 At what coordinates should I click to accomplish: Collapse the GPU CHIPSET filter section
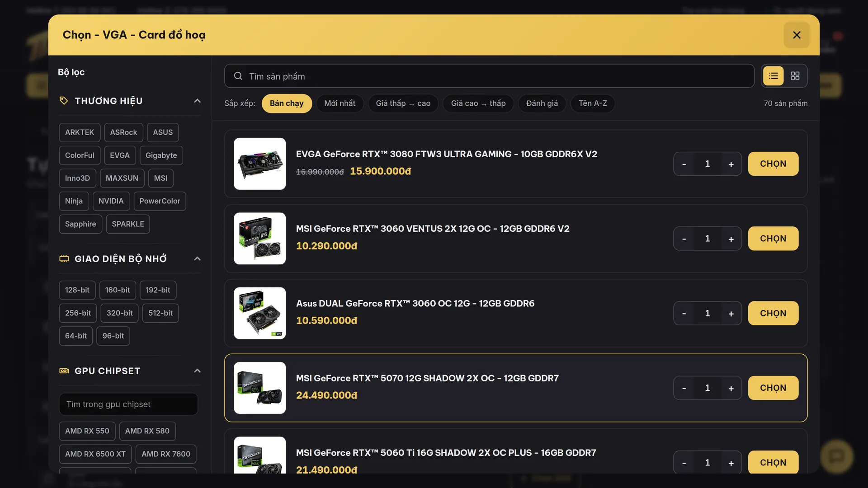(197, 371)
